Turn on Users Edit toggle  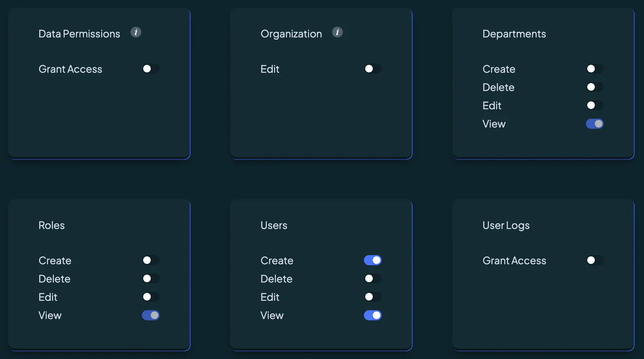[373, 297]
